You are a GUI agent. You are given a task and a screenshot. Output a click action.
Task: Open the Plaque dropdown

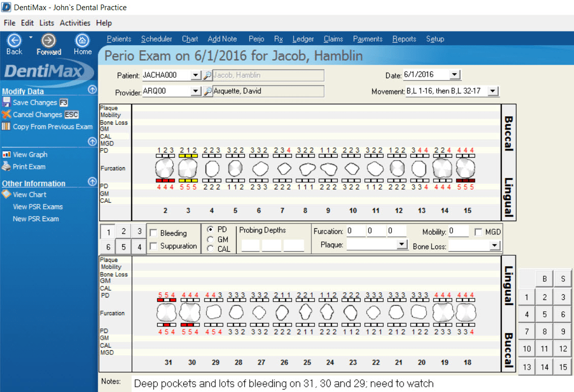402,244
